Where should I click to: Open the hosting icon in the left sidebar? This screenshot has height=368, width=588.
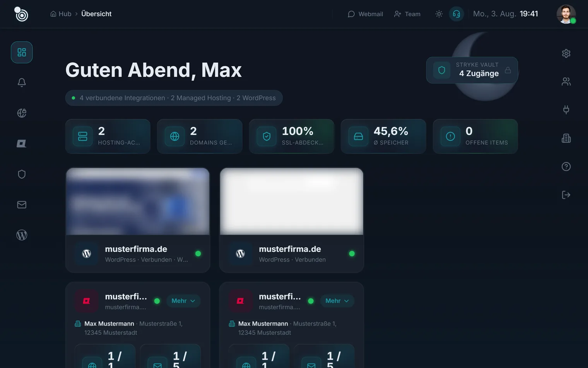point(22,144)
